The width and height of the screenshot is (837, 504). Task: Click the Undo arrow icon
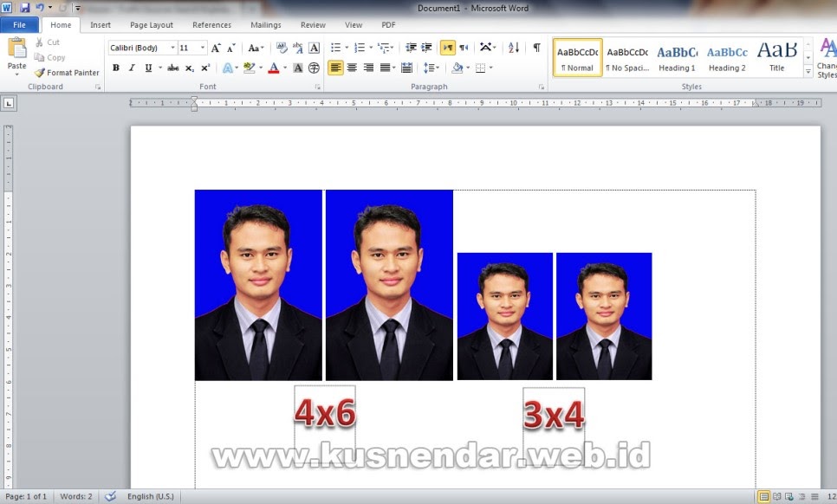pyautogui.click(x=40, y=8)
